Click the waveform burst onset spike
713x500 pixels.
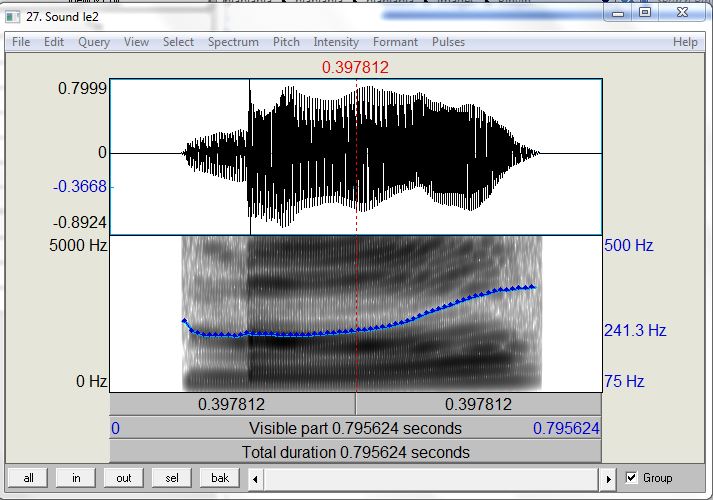(x=250, y=157)
